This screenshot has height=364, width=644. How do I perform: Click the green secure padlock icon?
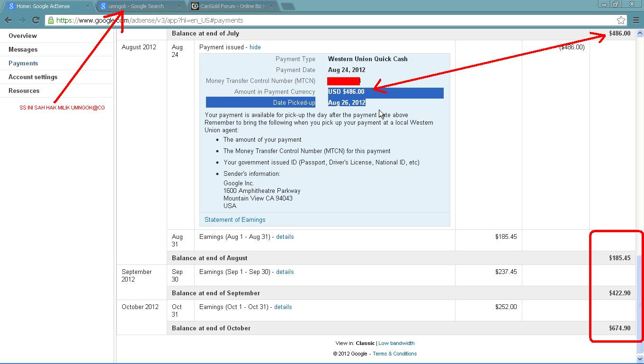(x=51, y=20)
